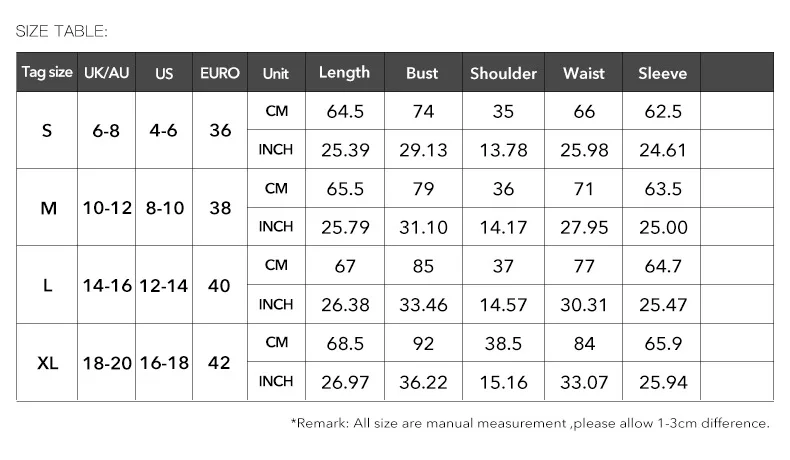
Task: Click the S tag size cell
Action: [47, 131]
